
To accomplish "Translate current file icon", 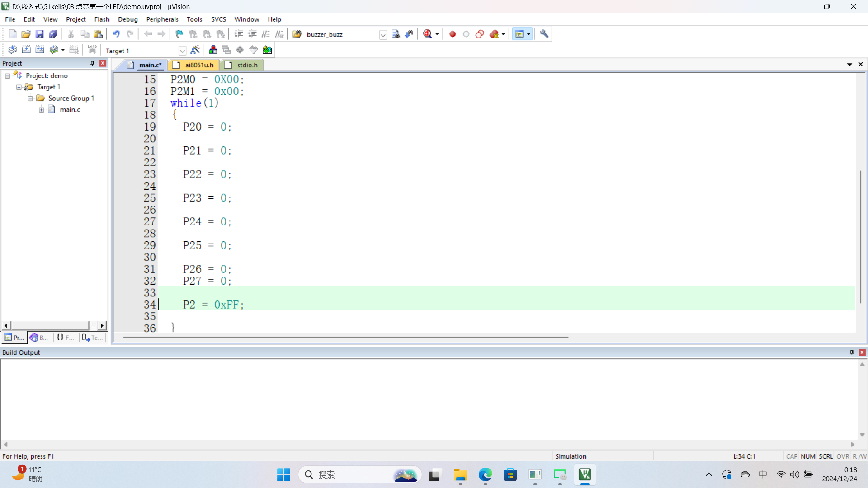I will click(13, 50).
